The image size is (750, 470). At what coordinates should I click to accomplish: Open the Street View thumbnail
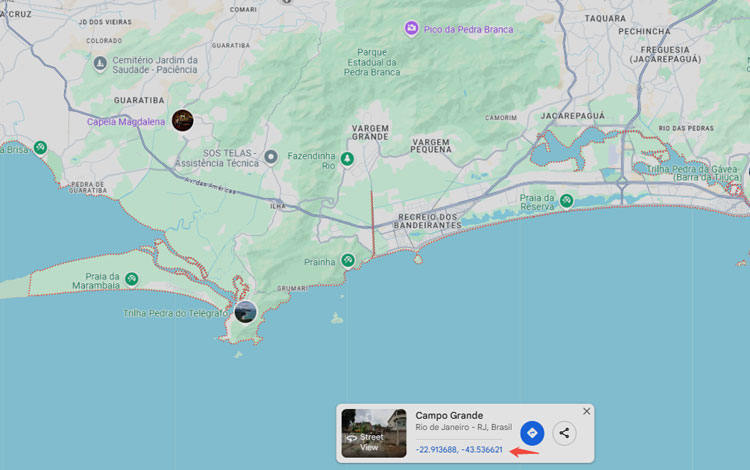tap(374, 433)
